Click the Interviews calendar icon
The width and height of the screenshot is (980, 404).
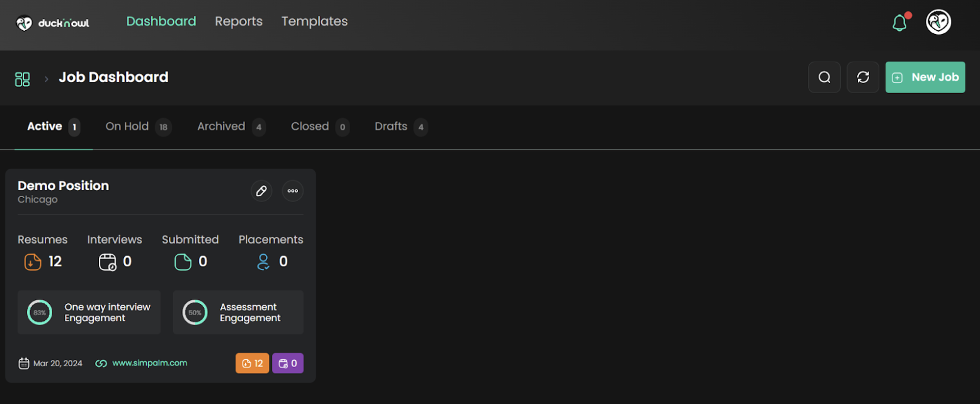click(x=108, y=262)
